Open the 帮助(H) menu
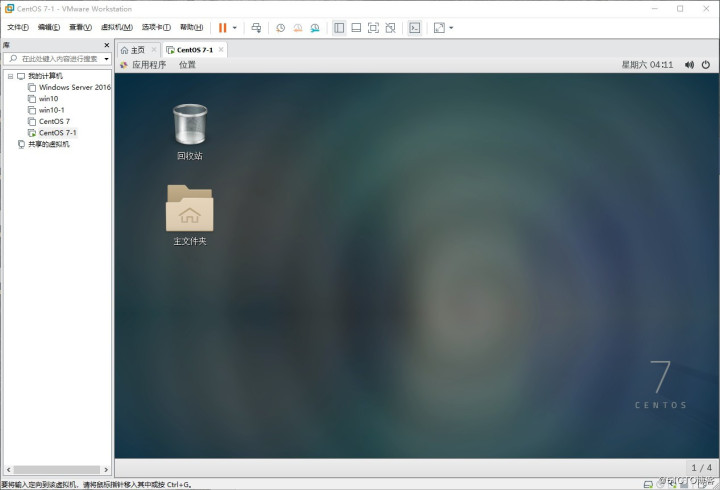 coord(191,28)
